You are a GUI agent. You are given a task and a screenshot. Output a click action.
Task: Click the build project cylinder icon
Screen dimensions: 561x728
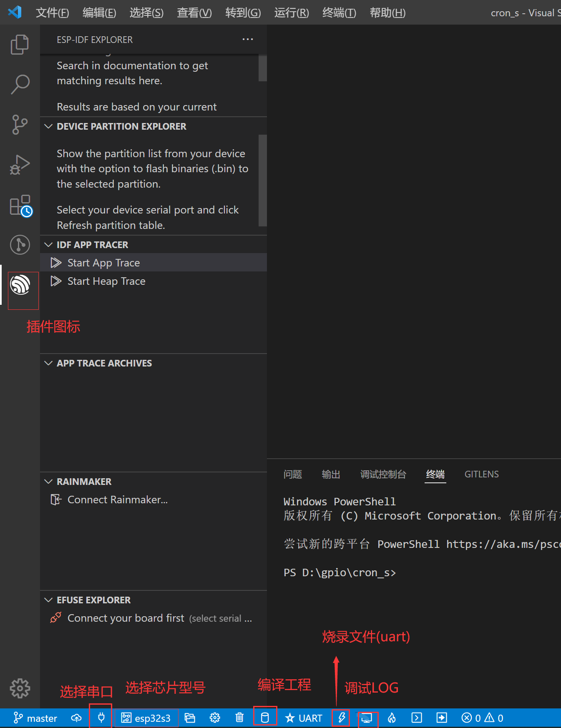[x=264, y=718]
